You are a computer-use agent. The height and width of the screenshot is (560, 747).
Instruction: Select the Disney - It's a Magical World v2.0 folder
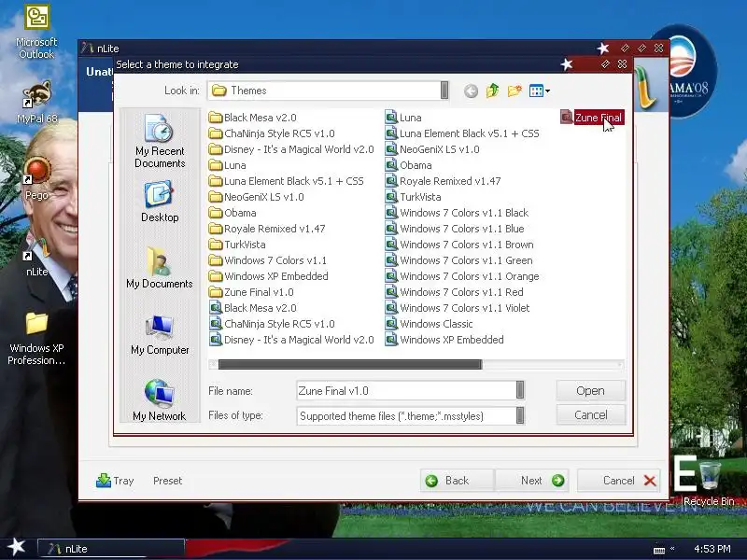pyautogui.click(x=291, y=149)
